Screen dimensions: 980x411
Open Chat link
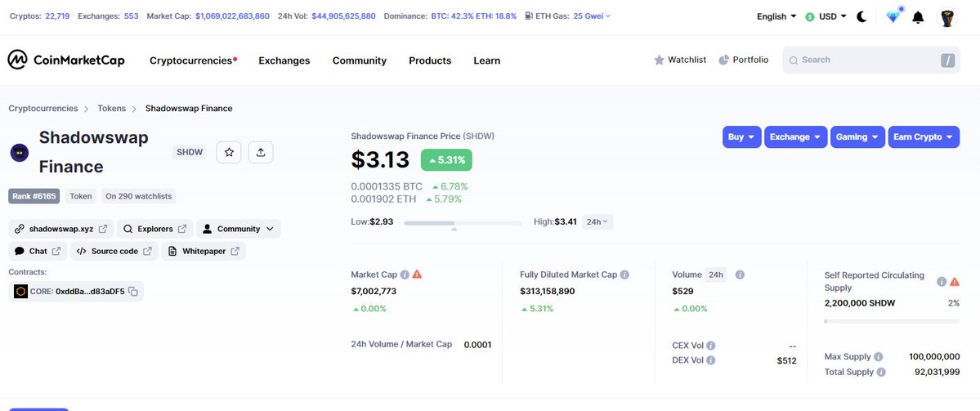(38, 251)
